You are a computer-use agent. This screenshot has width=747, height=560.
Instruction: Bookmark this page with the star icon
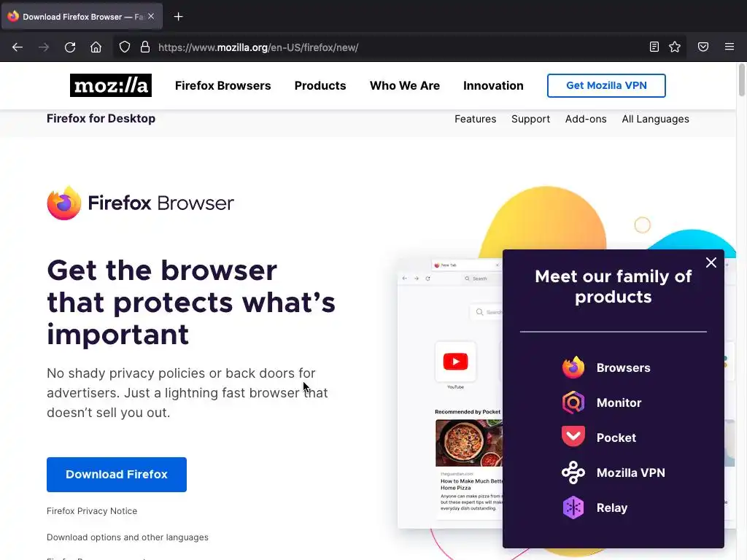coord(675,47)
